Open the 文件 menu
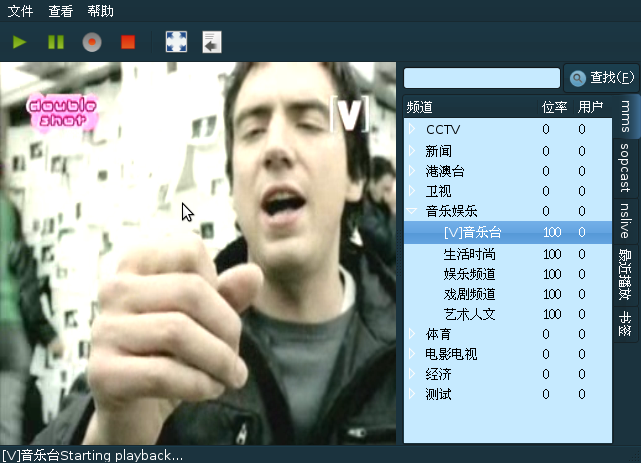This screenshot has height=463, width=641. [x=20, y=11]
